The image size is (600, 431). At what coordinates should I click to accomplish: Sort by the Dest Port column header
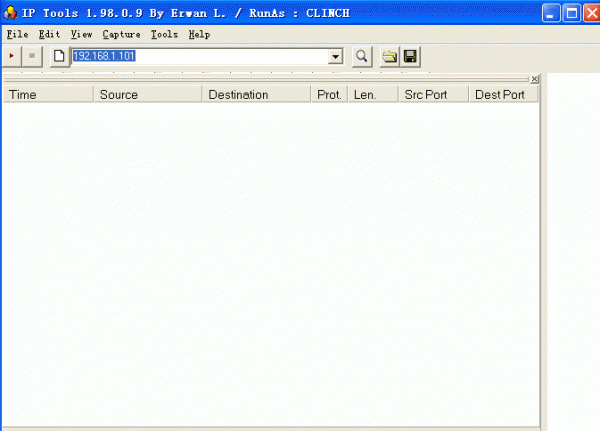pyautogui.click(x=504, y=95)
